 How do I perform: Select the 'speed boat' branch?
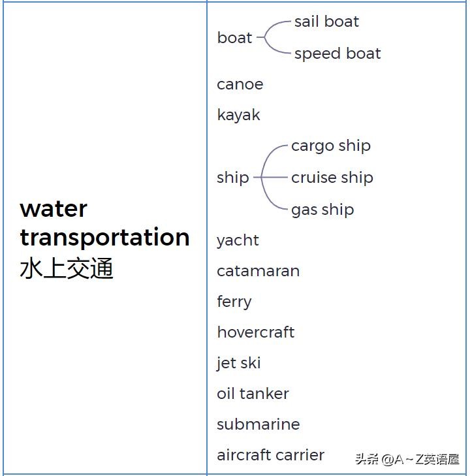(337, 54)
